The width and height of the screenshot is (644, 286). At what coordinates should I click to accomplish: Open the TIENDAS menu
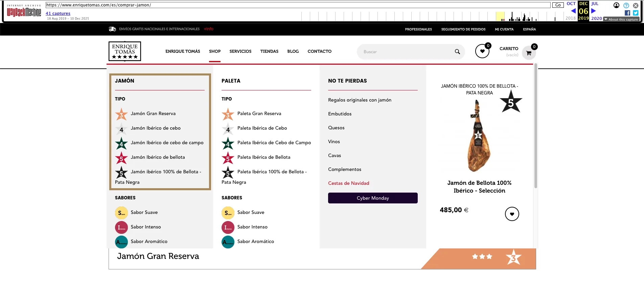click(x=269, y=51)
